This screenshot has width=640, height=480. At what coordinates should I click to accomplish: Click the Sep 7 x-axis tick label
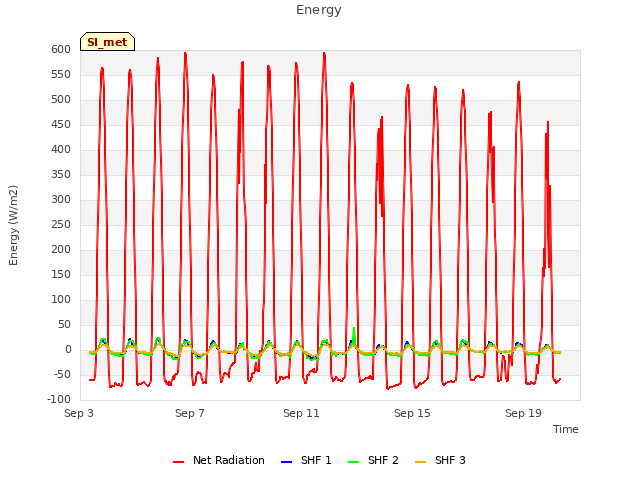pos(190,413)
